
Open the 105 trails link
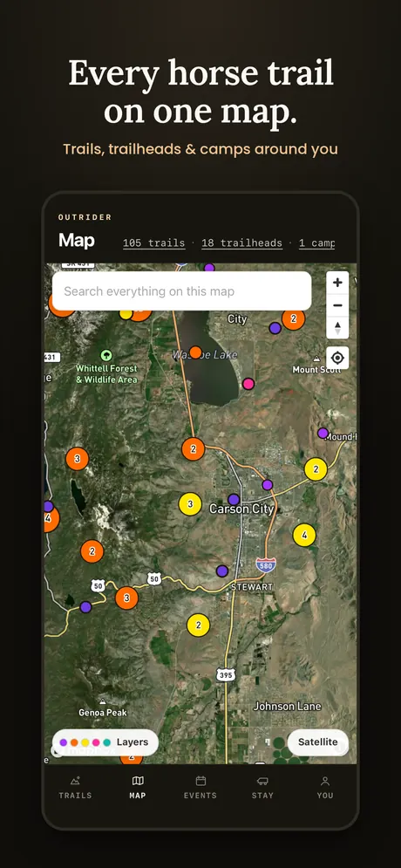(x=153, y=243)
